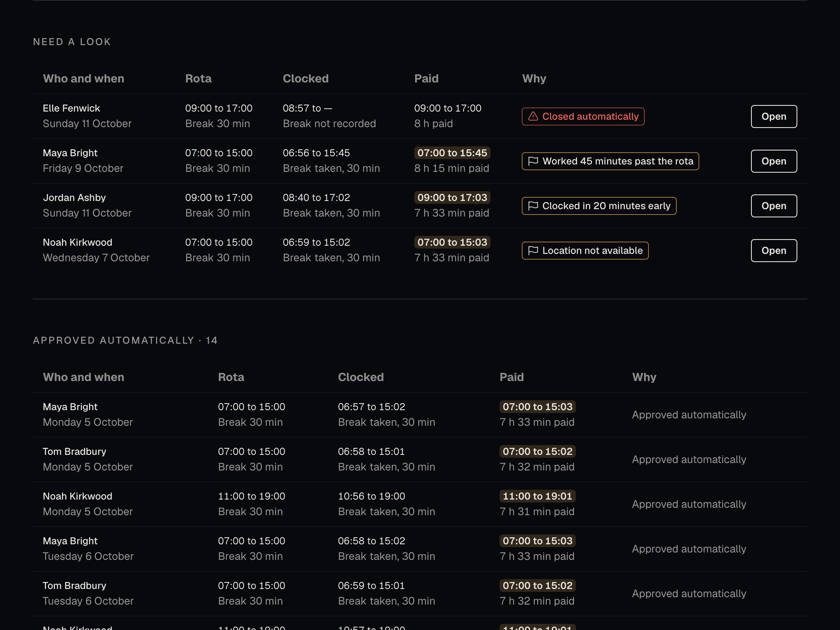Click the Approved automatically · 14 heading
840x630 pixels.
(125, 340)
